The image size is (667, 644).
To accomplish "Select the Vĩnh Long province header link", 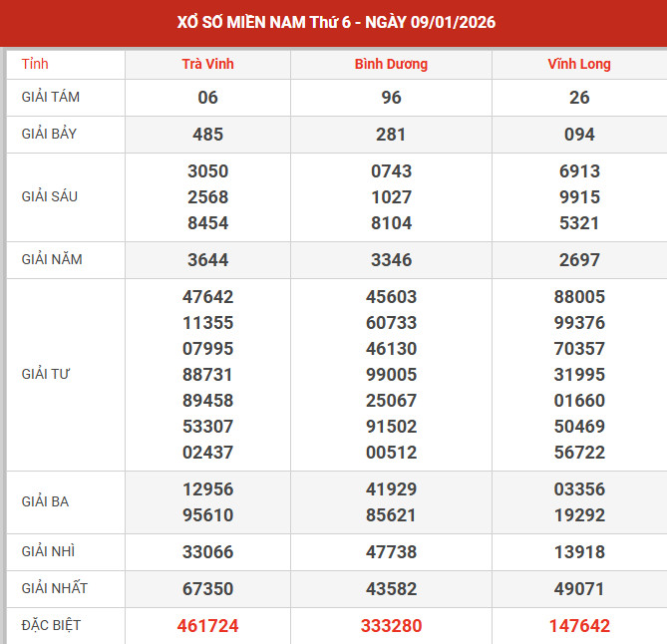I will (579, 64).
